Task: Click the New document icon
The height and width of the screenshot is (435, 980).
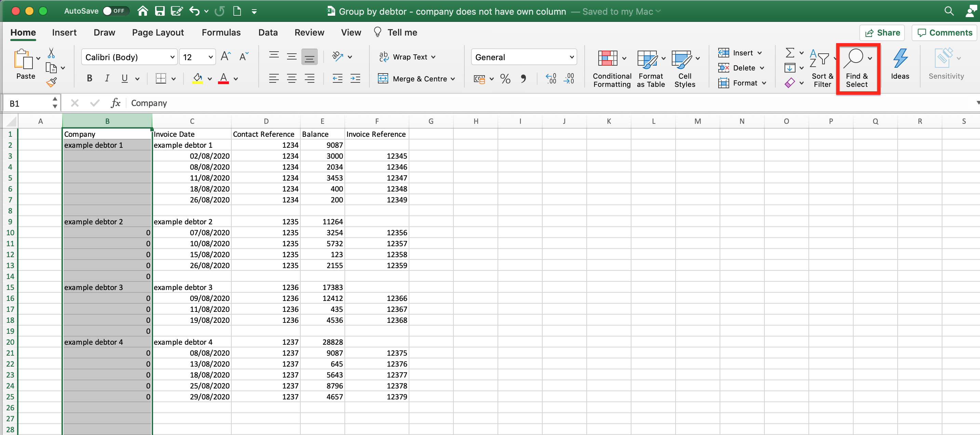Action: tap(237, 11)
